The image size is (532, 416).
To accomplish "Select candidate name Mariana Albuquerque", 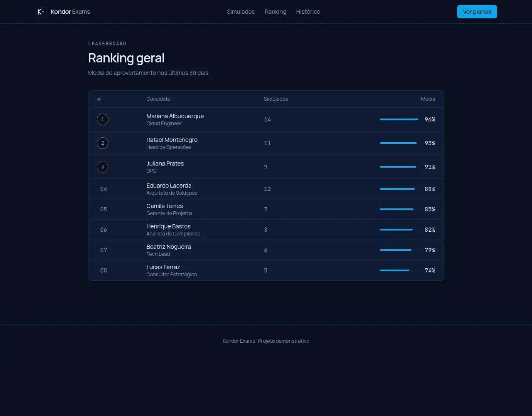I will (x=175, y=116).
